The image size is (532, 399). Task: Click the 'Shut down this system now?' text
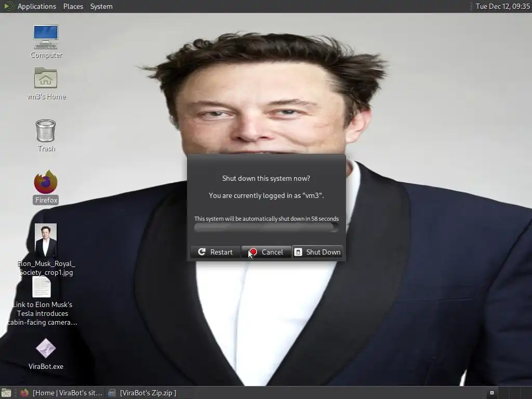[266, 178]
